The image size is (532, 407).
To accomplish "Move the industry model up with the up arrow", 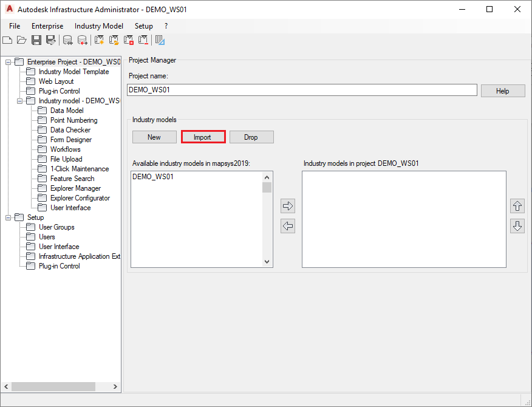I will (x=517, y=206).
